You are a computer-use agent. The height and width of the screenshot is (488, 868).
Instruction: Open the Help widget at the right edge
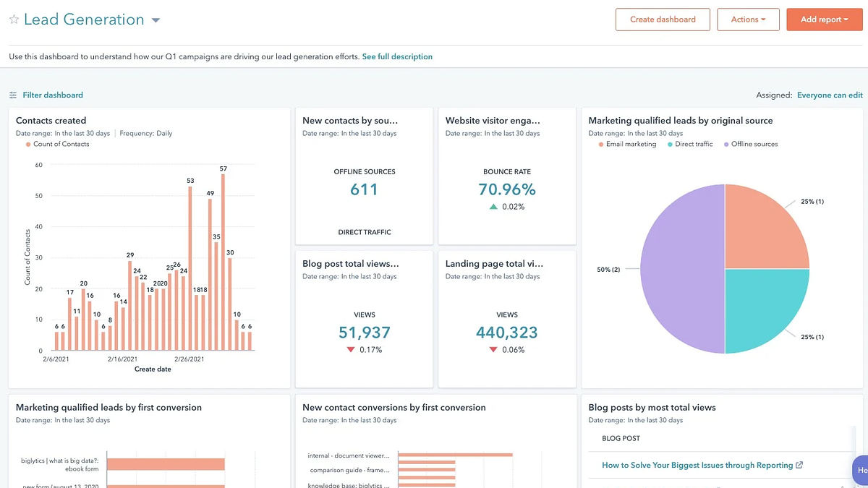point(860,471)
